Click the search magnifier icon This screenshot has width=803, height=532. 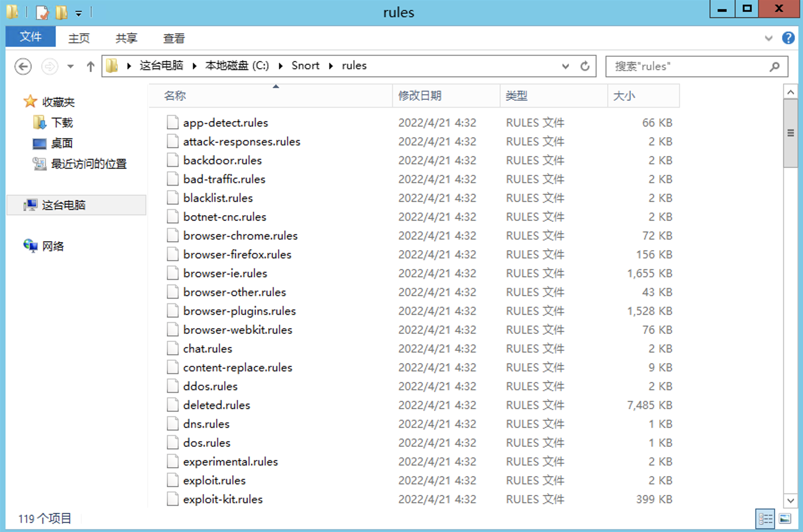[x=775, y=66]
